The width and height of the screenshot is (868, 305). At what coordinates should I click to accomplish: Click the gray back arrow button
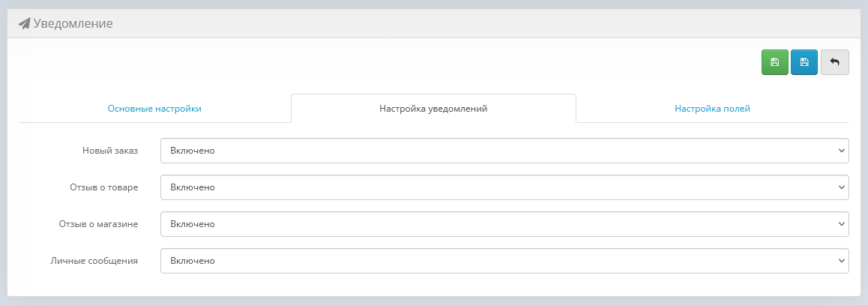click(x=834, y=62)
